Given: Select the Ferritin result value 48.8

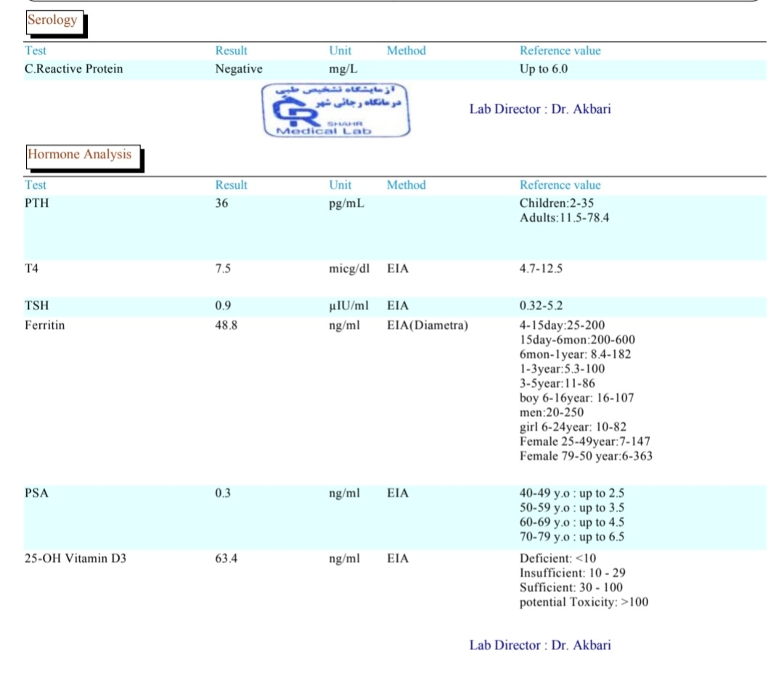Looking at the screenshot, I should [x=226, y=325].
